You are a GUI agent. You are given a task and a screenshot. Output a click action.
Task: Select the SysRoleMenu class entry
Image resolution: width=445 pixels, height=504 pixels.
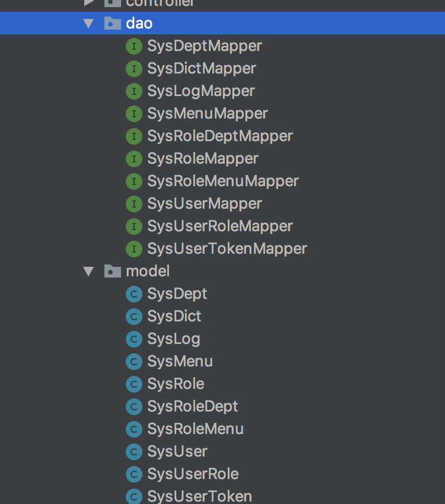[195, 429]
